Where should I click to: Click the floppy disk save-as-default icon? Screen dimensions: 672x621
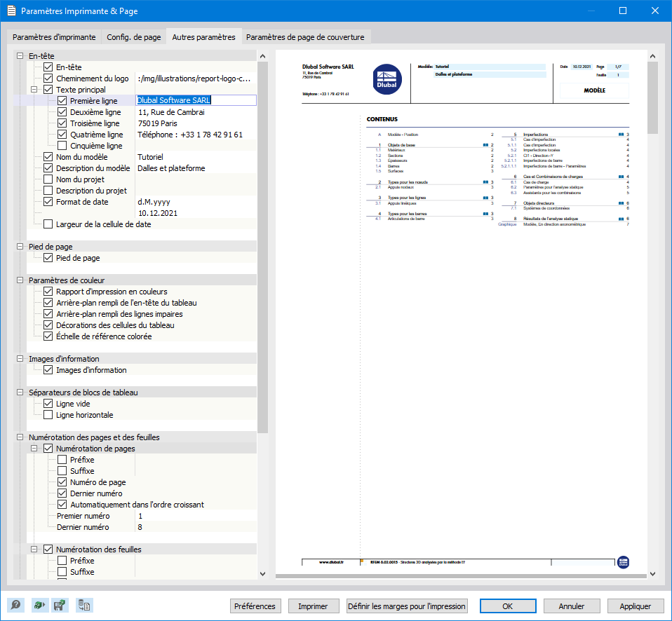60,605
